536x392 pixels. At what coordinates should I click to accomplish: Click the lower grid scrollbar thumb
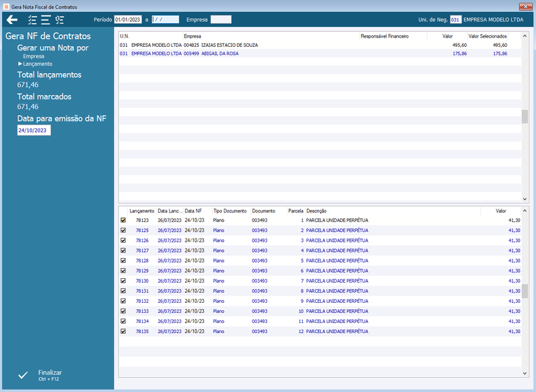pyautogui.click(x=525, y=291)
